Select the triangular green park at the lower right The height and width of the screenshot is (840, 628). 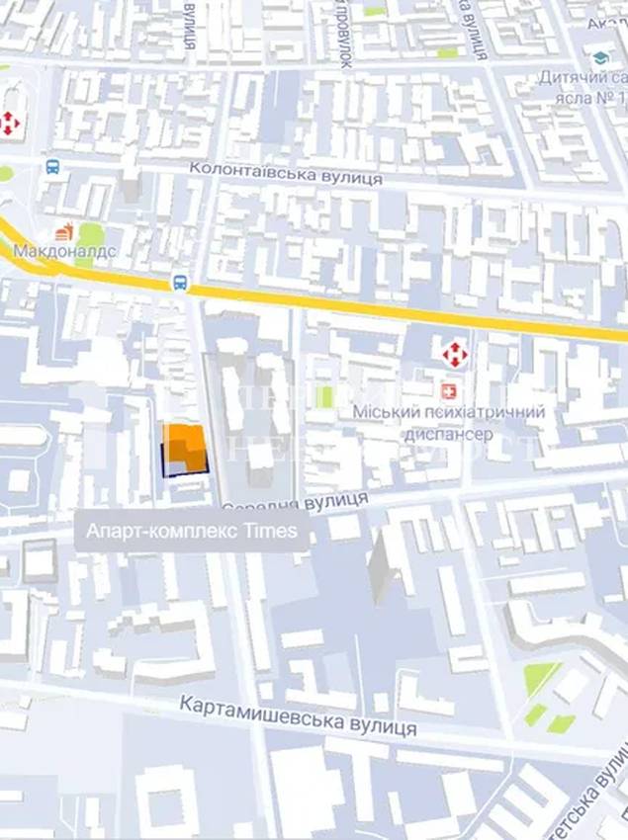click(541, 678)
